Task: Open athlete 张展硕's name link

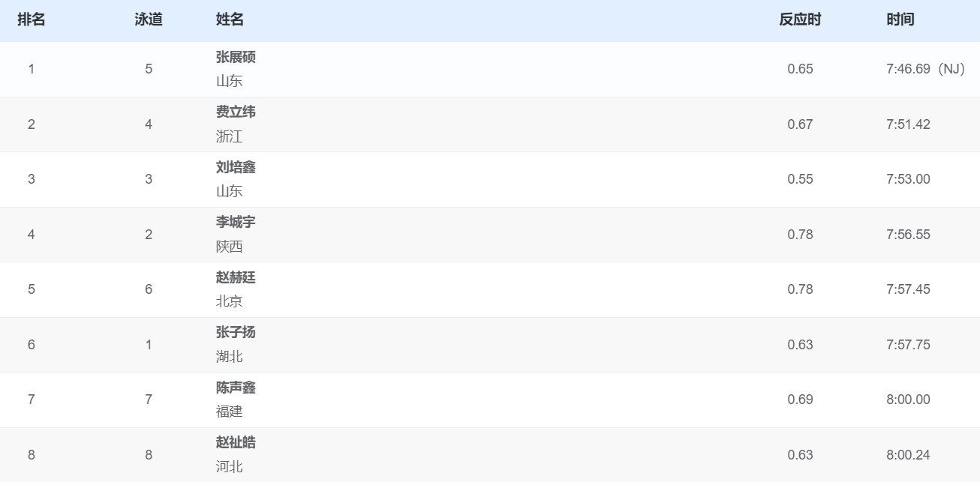Action: (236, 57)
